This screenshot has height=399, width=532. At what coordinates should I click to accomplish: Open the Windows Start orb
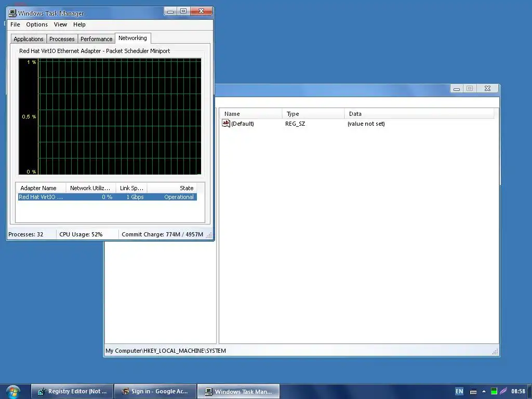click(x=13, y=392)
